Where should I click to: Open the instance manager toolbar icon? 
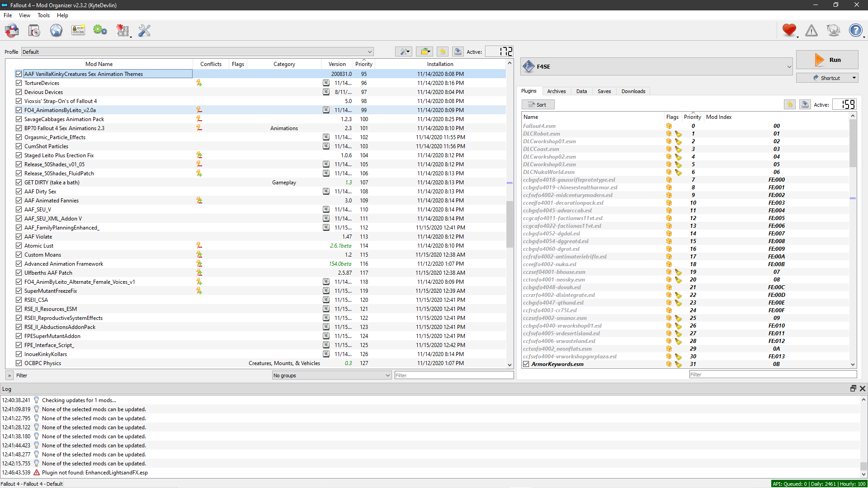tap(12, 31)
